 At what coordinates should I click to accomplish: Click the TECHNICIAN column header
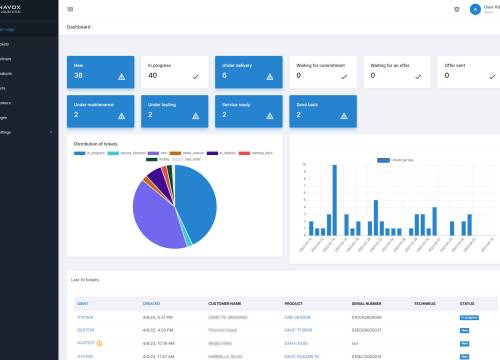click(425, 304)
